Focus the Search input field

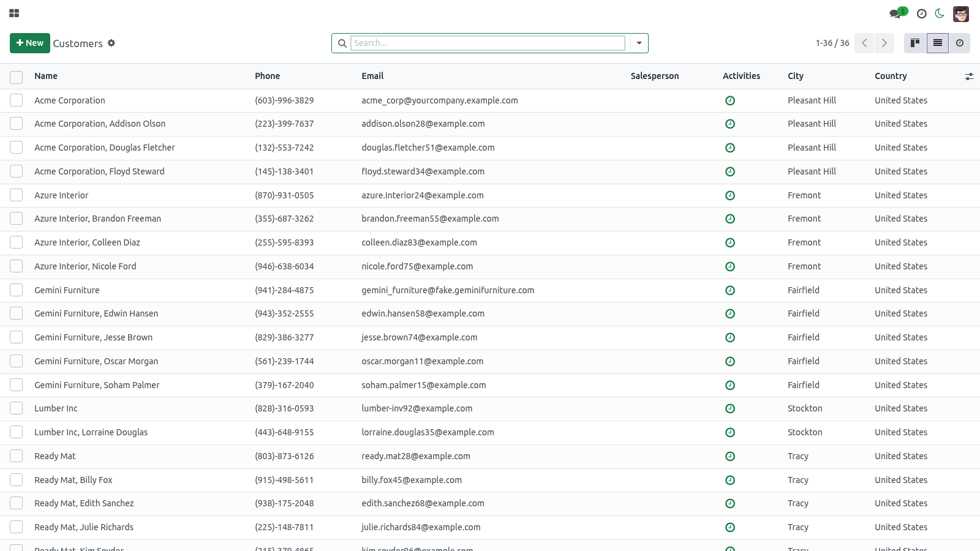488,43
